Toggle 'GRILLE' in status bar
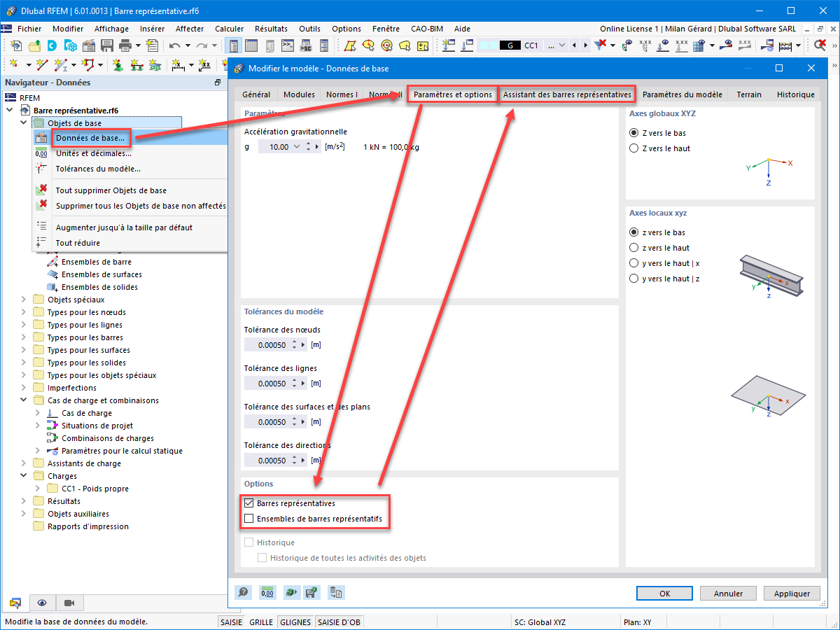 click(x=261, y=622)
